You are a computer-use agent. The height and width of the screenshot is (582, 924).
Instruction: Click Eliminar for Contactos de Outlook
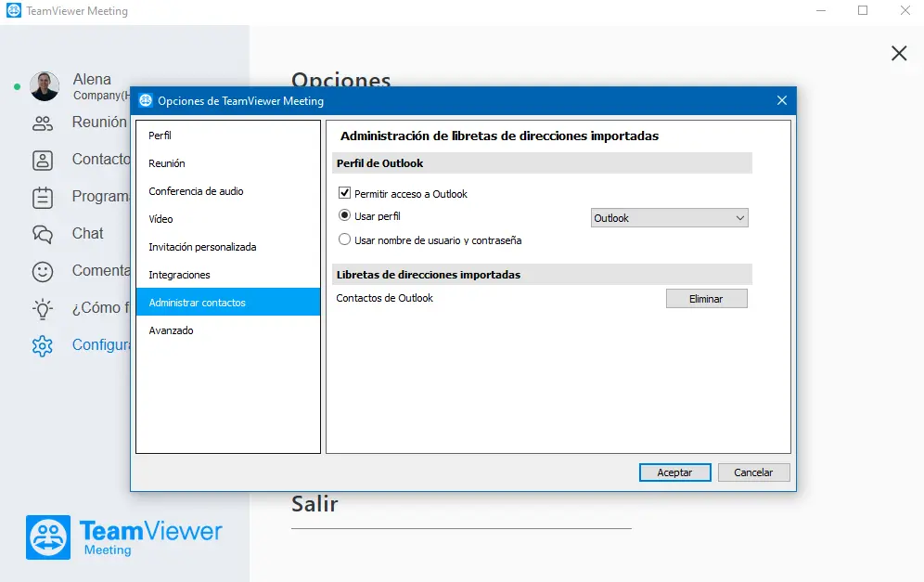[707, 298]
